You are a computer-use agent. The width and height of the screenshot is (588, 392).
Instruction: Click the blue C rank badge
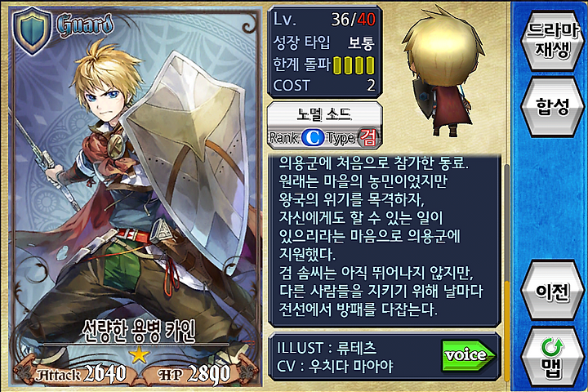313,138
